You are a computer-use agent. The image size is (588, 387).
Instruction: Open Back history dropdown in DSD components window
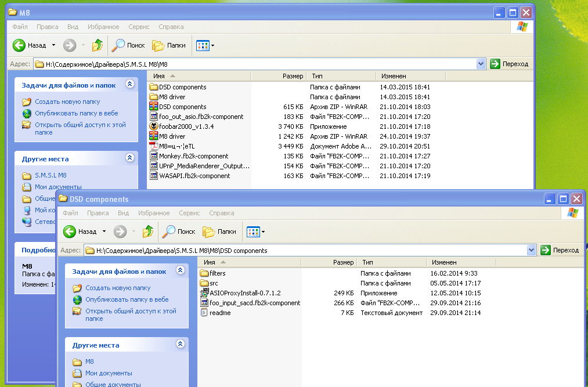(x=104, y=232)
